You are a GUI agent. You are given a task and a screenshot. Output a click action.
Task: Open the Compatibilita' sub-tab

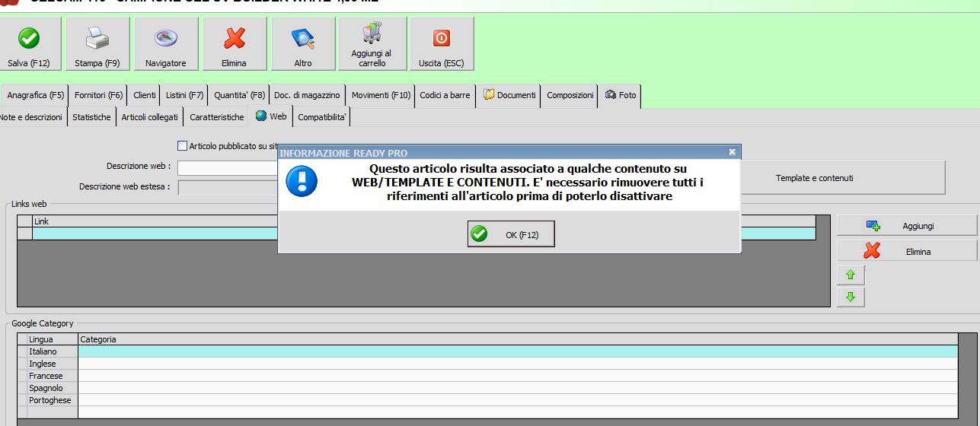(x=322, y=117)
